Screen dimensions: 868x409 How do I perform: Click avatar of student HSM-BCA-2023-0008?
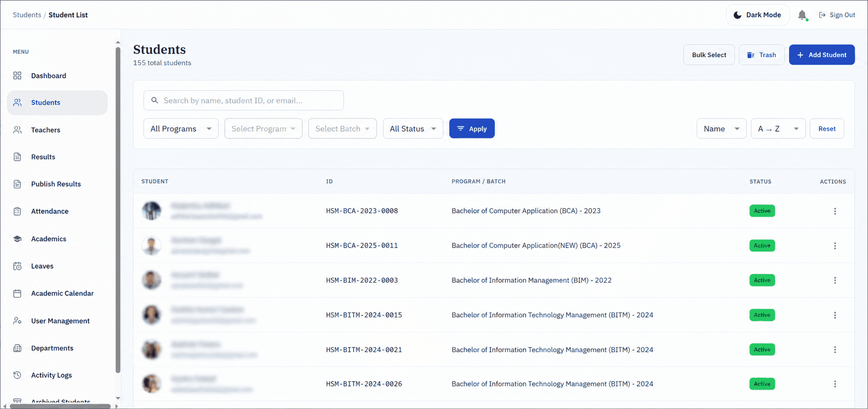click(152, 211)
